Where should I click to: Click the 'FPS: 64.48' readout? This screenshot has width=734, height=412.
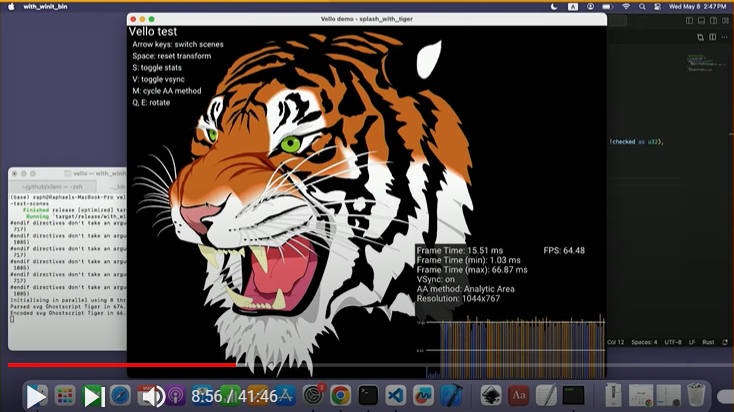point(564,250)
